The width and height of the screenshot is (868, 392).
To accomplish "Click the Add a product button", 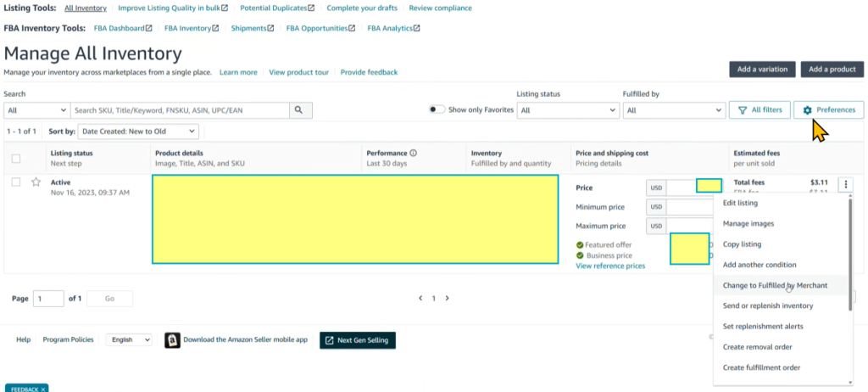I will pos(832,70).
